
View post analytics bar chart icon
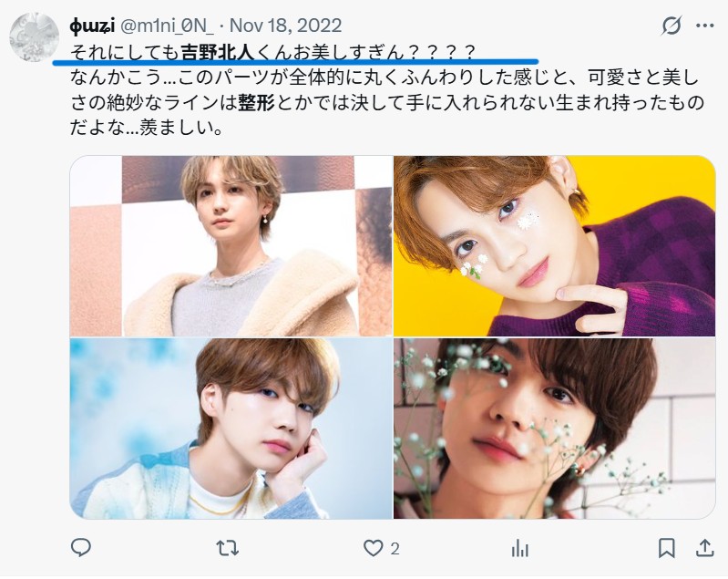520,549
